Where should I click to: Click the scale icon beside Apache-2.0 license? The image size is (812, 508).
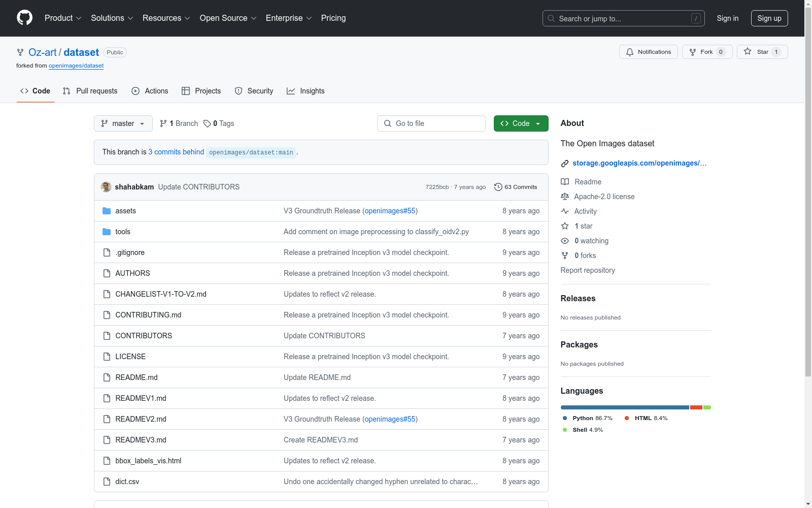point(565,197)
